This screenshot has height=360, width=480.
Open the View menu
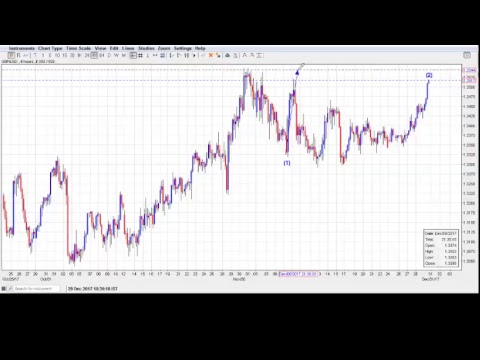click(100, 48)
